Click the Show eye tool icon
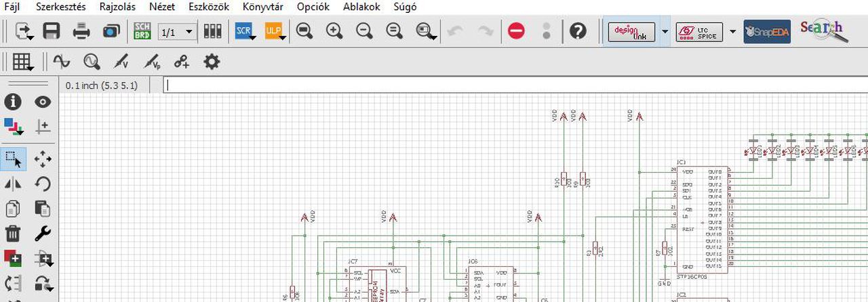 click(43, 102)
